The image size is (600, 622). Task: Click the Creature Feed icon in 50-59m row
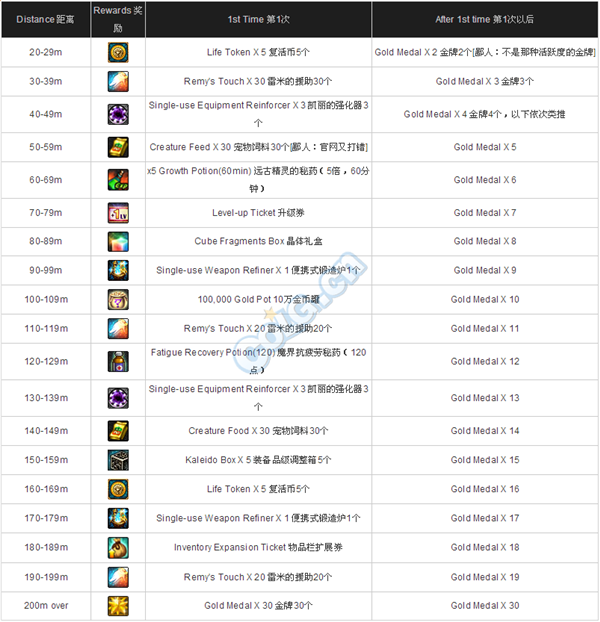118,148
